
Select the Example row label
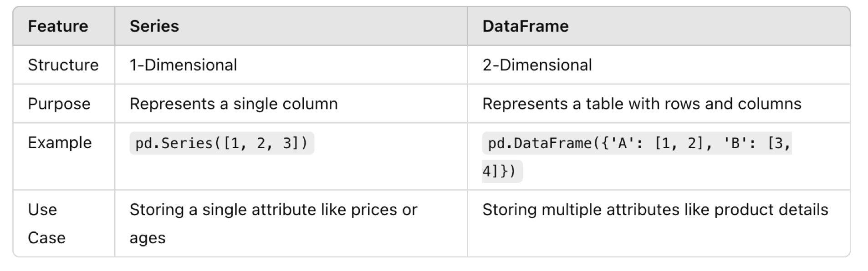tap(60, 143)
